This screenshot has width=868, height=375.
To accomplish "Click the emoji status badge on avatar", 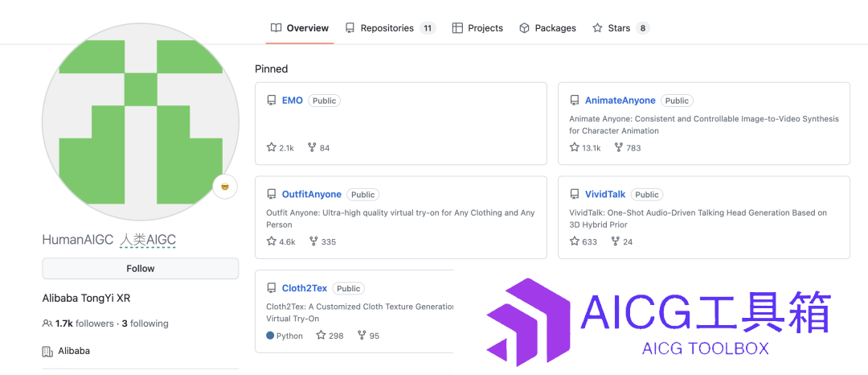I will point(225,186).
